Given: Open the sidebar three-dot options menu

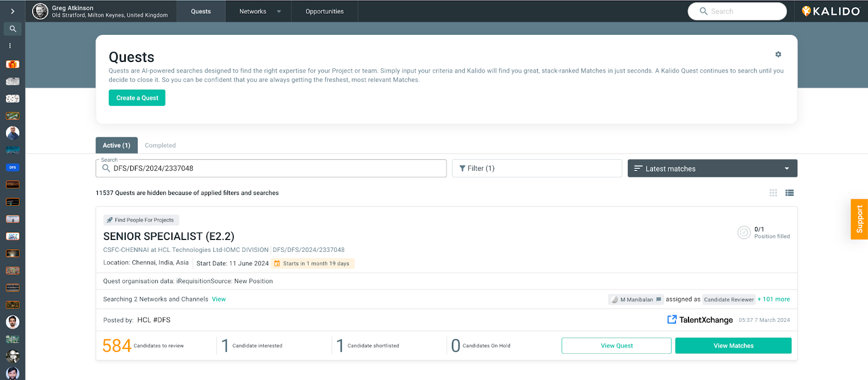Looking at the screenshot, I should (x=10, y=46).
